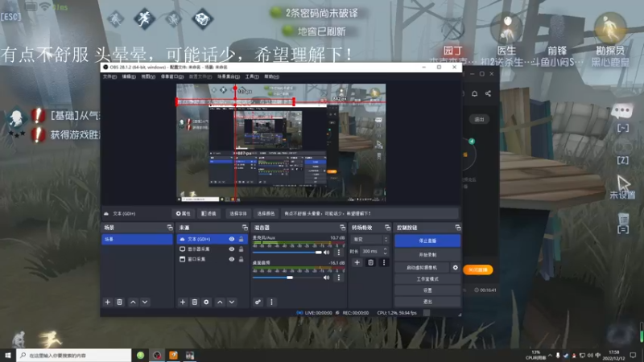Move the scene down with the down arrow
The image size is (644, 362).
(145, 302)
